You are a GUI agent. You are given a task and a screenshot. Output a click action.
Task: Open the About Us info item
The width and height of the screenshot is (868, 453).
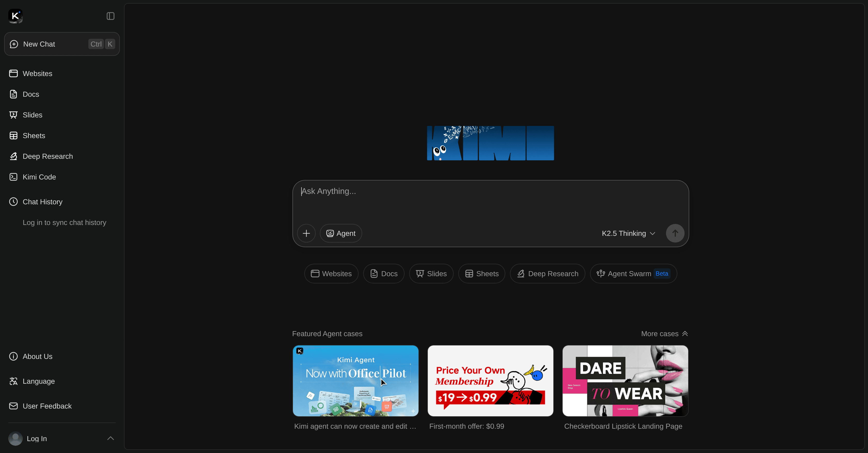37,356
